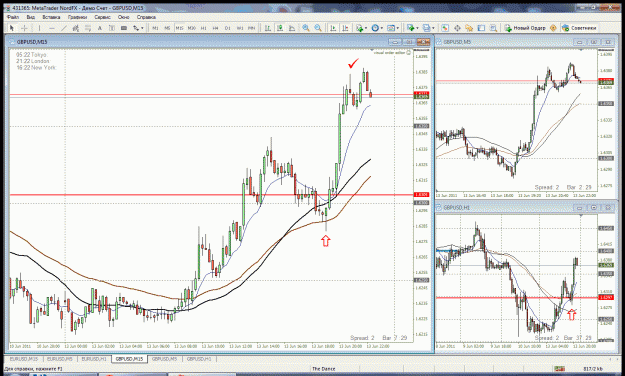Draw a vertical line tool

coord(39,28)
